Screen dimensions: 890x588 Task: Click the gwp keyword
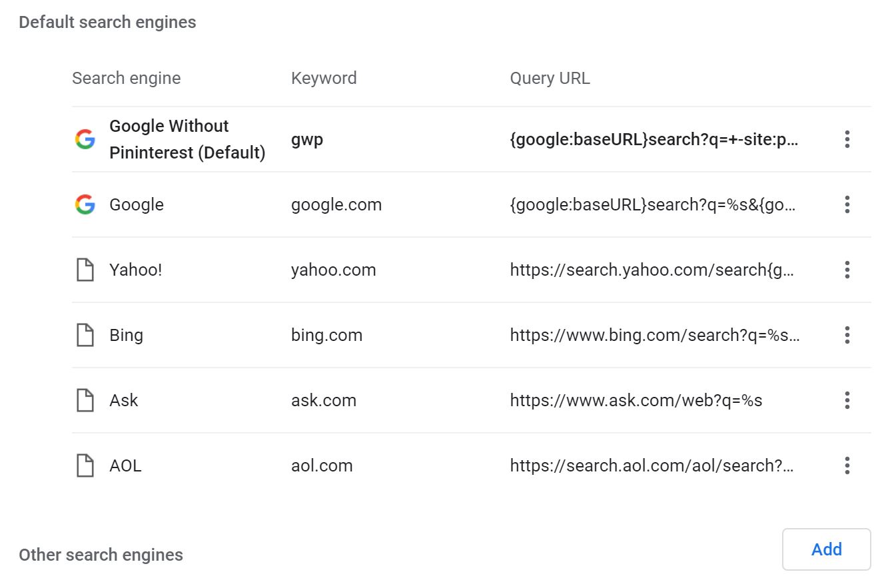tap(307, 141)
